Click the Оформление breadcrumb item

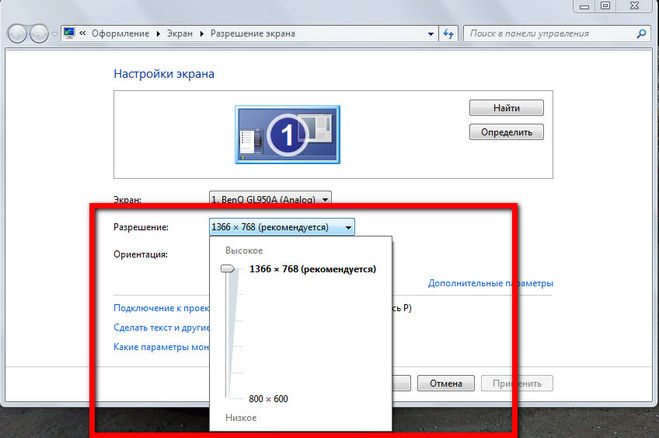120,34
